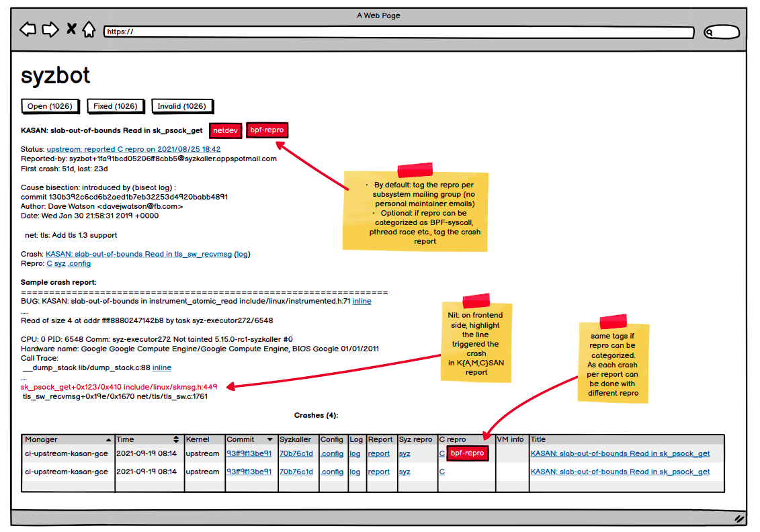This screenshot has width=760, height=532.
Task: Click the VM info column header
Action: (x=511, y=439)
